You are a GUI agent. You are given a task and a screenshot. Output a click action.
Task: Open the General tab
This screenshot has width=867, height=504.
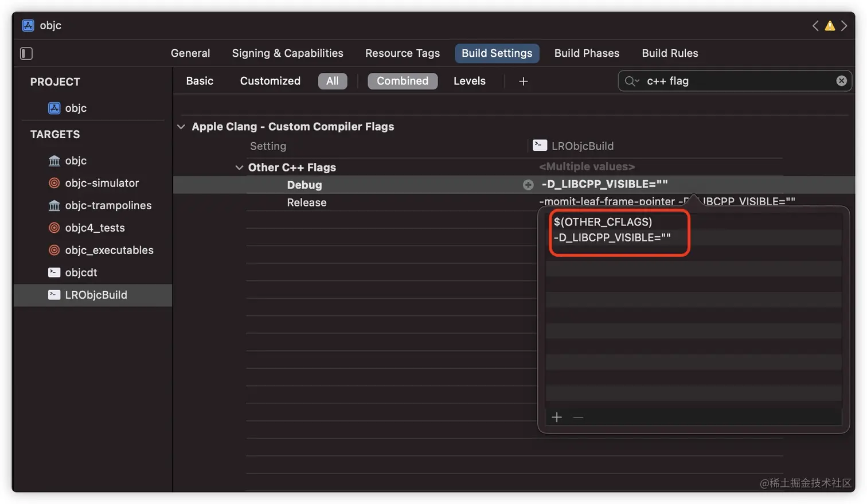190,53
